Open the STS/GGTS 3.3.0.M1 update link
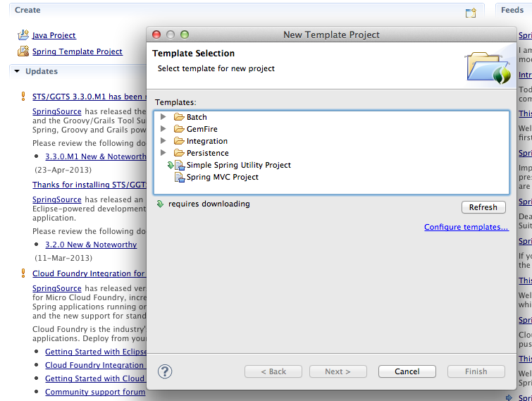 tap(89, 97)
